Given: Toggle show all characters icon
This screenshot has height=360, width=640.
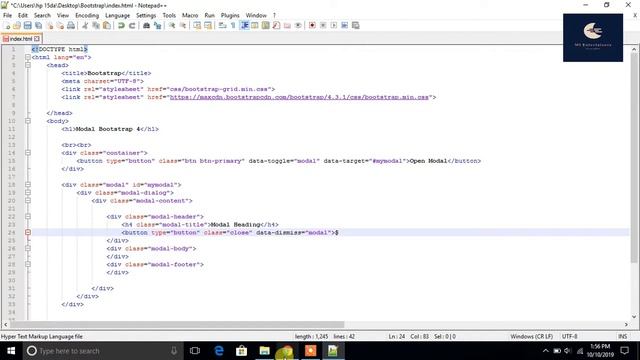Looking at the screenshot, I should coord(233,25).
